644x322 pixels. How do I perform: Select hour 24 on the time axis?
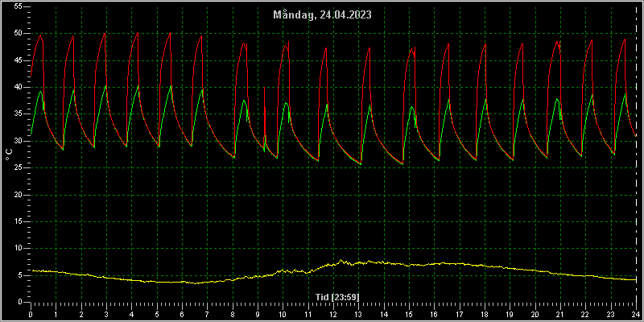click(x=636, y=314)
